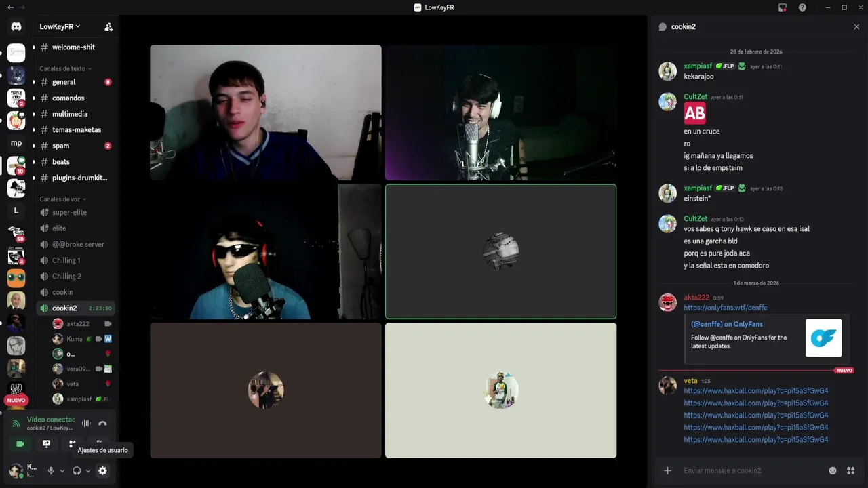Click the Video conectado status text

pos(51,420)
